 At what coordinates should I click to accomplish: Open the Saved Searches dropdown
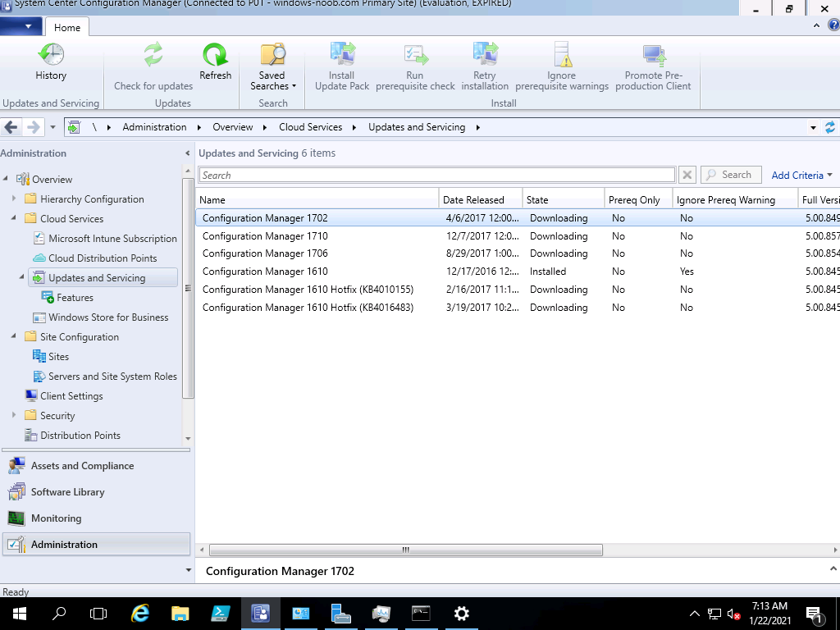(x=272, y=66)
